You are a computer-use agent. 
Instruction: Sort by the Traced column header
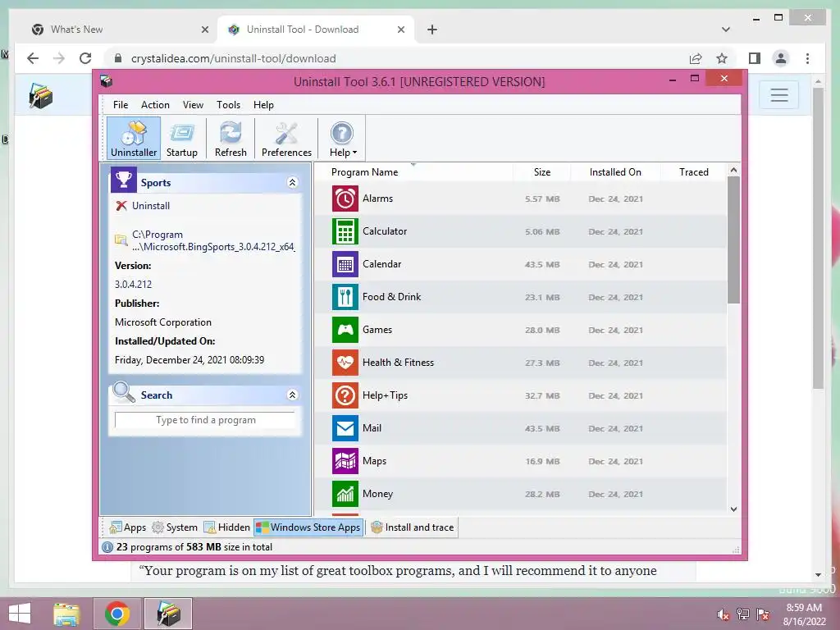tap(694, 172)
